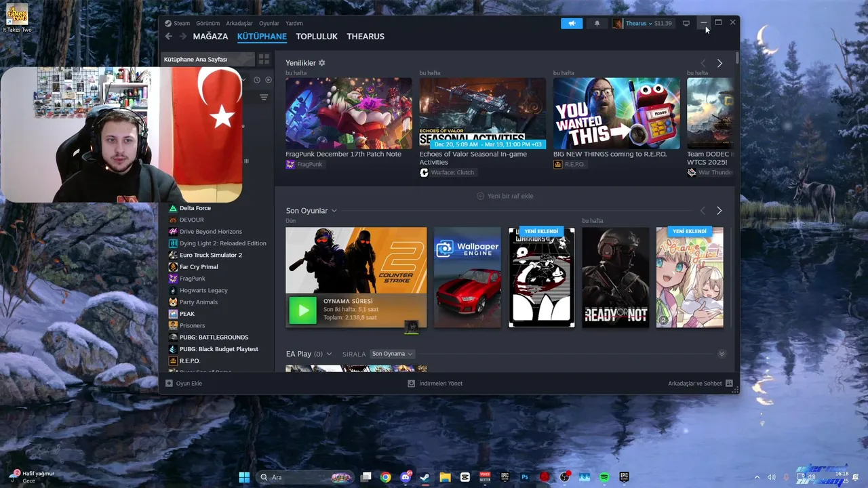Open Echoes of Valor Seasonal Activities news
The width and height of the screenshot is (868, 488).
tap(482, 113)
